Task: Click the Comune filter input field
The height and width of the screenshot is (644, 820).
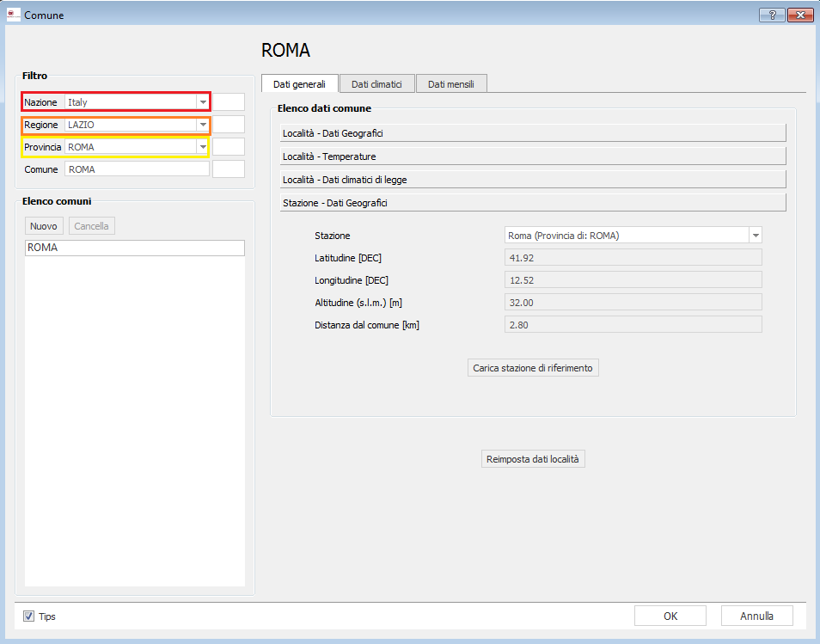Action: [x=138, y=169]
